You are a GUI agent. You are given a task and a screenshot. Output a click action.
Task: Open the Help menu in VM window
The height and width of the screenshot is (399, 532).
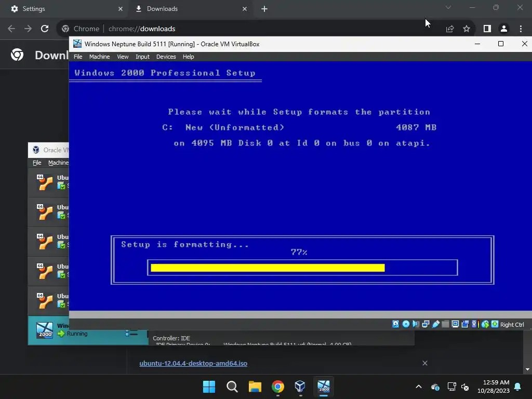188,57
